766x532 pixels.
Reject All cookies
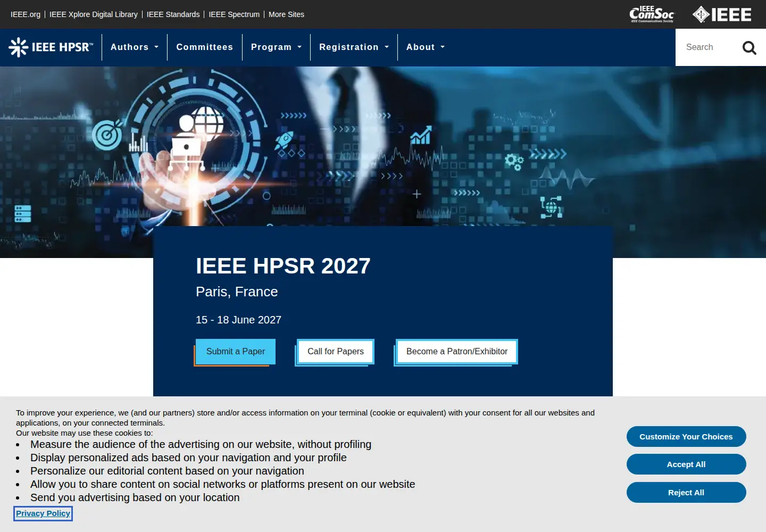tap(686, 493)
